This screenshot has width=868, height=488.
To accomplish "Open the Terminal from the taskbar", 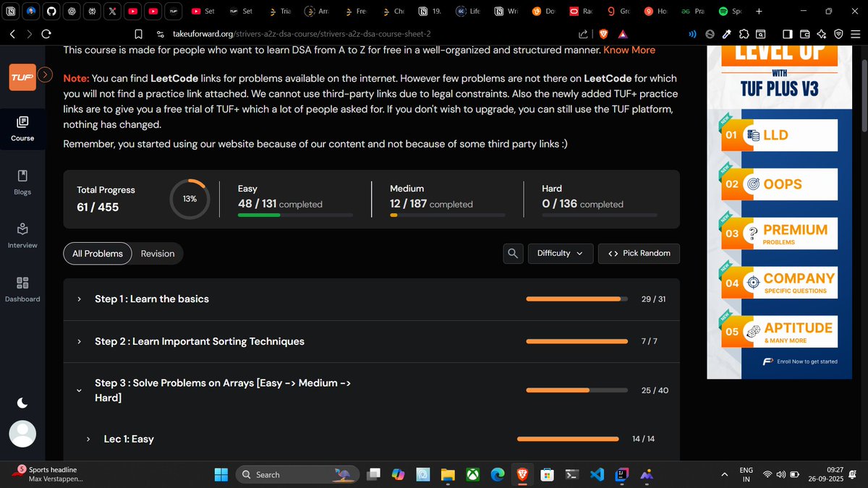I will [571, 474].
